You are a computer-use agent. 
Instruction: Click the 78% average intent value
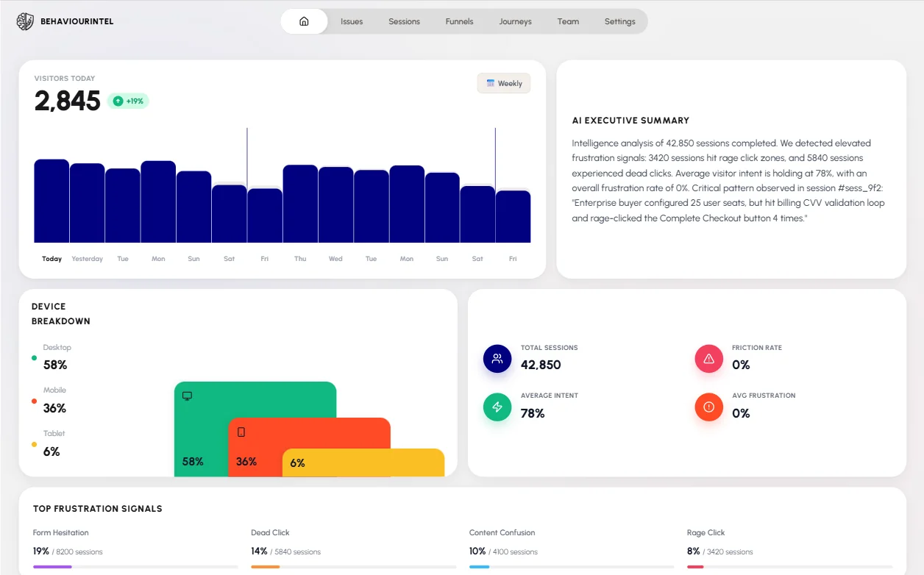tap(533, 413)
